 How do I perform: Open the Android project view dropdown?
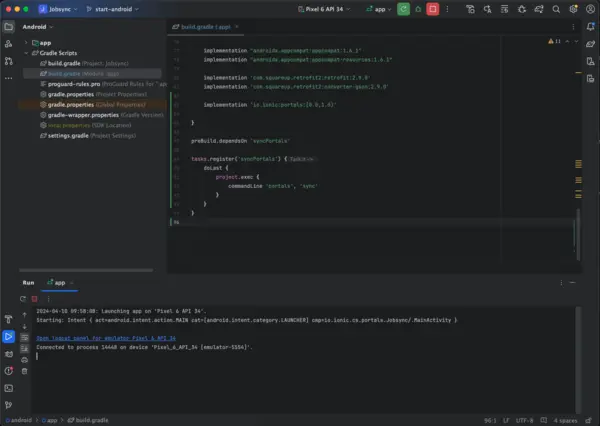[x=40, y=27]
